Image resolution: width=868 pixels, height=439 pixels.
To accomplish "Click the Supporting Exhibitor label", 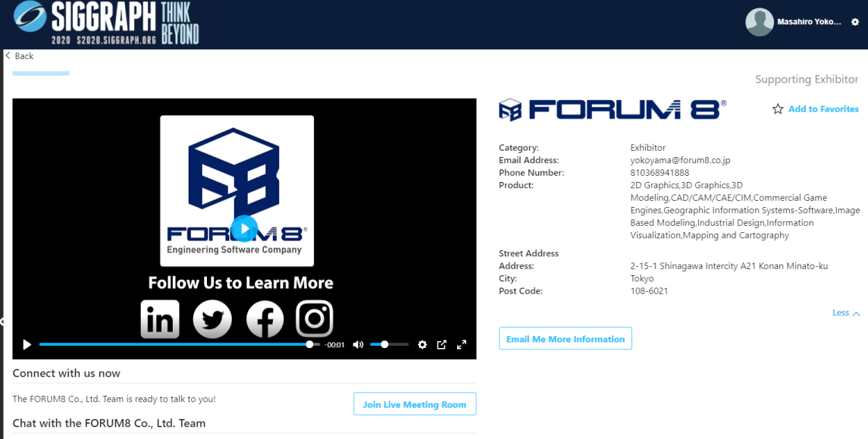I will (807, 79).
